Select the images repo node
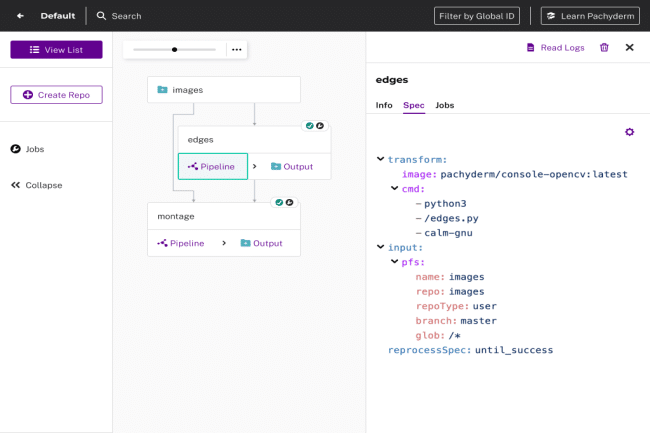The width and height of the screenshot is (650, 433). (224, 90)
